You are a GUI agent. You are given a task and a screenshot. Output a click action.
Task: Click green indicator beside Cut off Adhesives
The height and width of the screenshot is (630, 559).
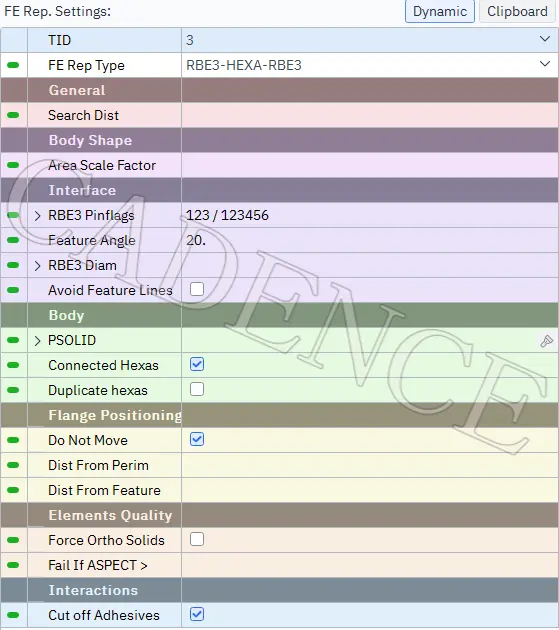(x=13, y=615)
